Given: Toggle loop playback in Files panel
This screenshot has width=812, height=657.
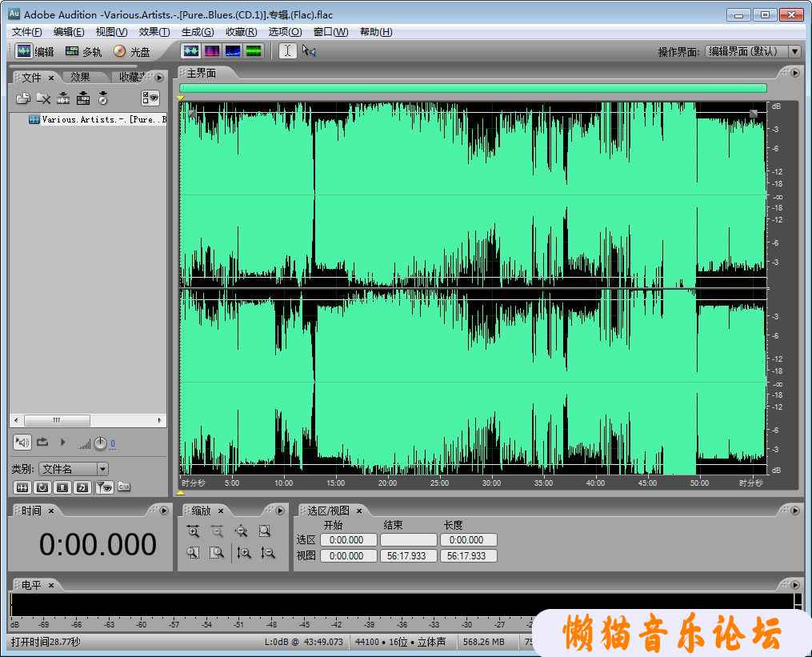Looking at the screenshot, I should point(42,443).
